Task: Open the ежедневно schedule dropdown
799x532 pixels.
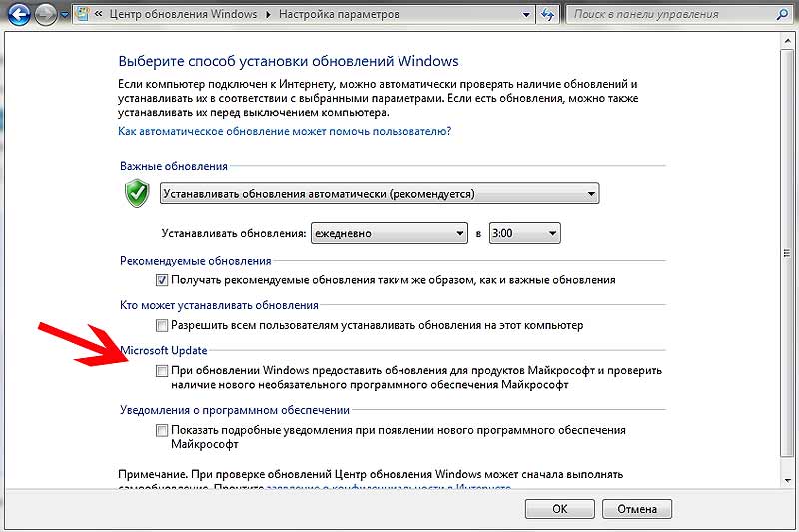Action: tap(390, 233)
